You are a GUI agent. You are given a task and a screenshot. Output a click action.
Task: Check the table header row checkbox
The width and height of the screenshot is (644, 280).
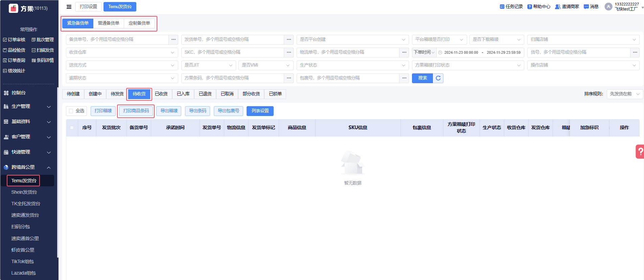[72, 128]
